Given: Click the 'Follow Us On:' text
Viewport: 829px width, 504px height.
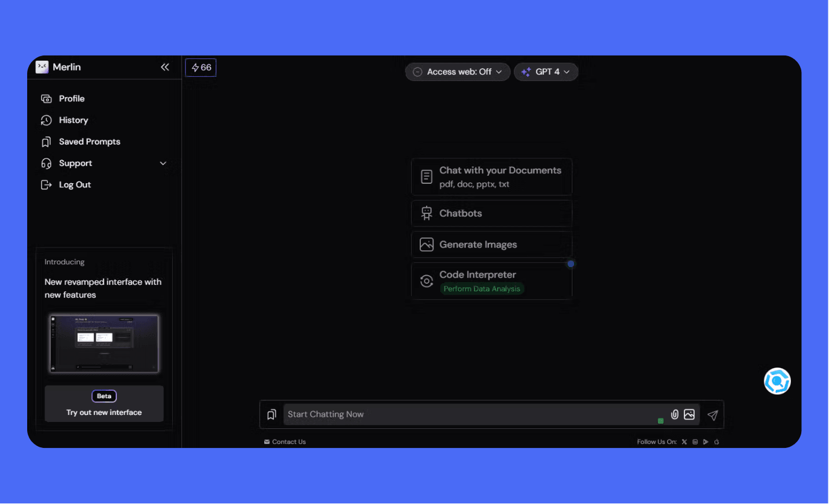Looking at the screenshot, I should pos(657,442).
